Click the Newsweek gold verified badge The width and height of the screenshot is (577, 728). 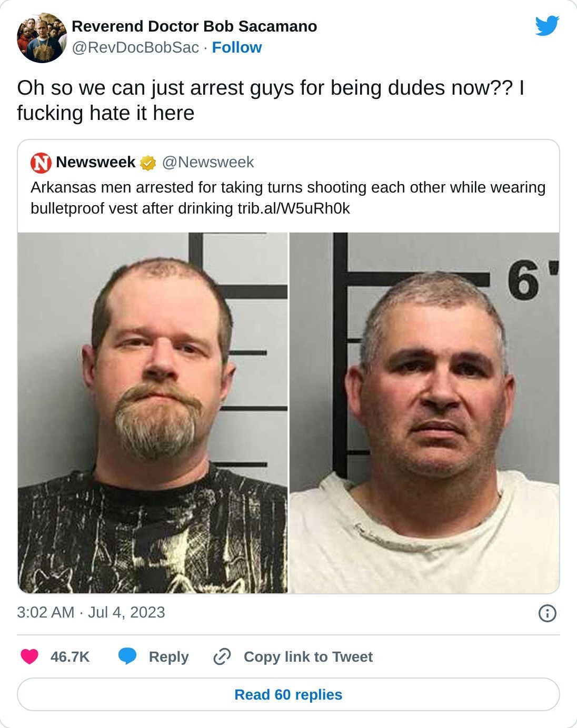point(148,163)
